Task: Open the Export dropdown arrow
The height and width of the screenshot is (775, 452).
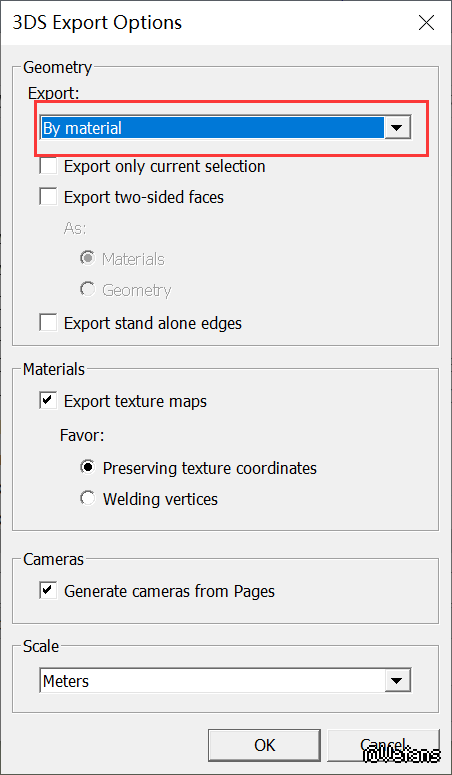Action: tap(398, 129)
